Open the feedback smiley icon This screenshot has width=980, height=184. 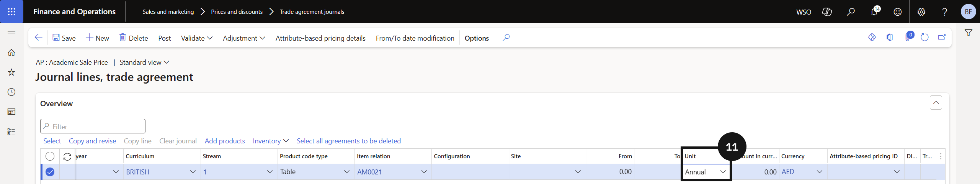[898, 12]
